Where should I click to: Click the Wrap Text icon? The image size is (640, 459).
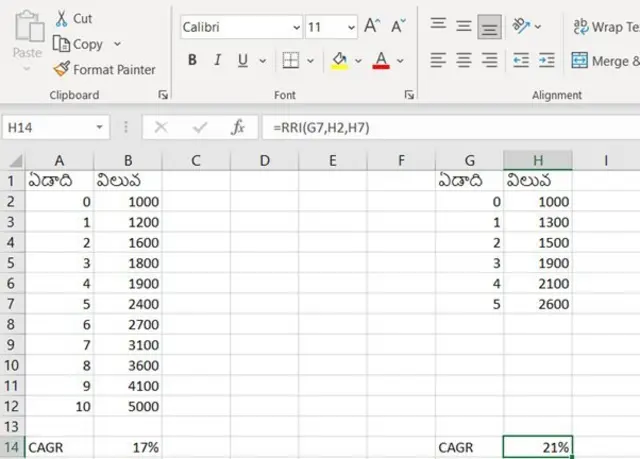pyautogui.click(x=580, y=27)
